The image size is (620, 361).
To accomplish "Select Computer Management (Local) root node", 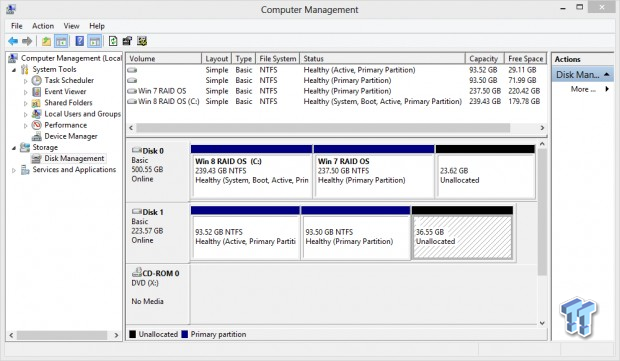I will (x=71, y=58).
